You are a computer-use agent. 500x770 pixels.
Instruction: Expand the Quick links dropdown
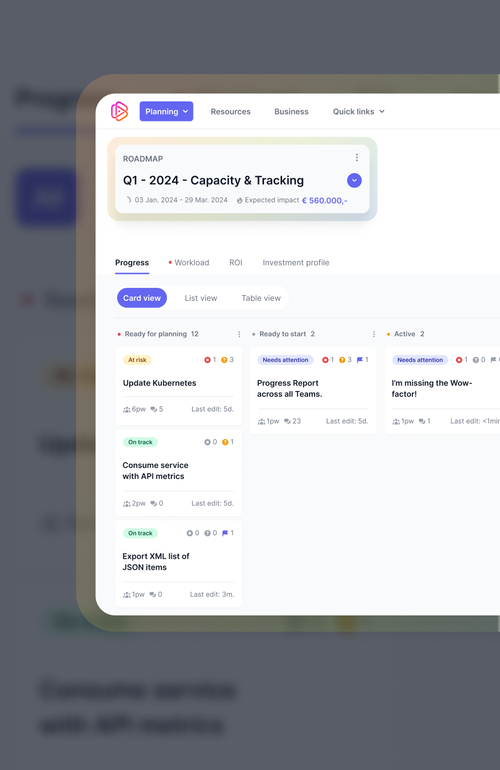pyautogui.click(x=359, y=111)
